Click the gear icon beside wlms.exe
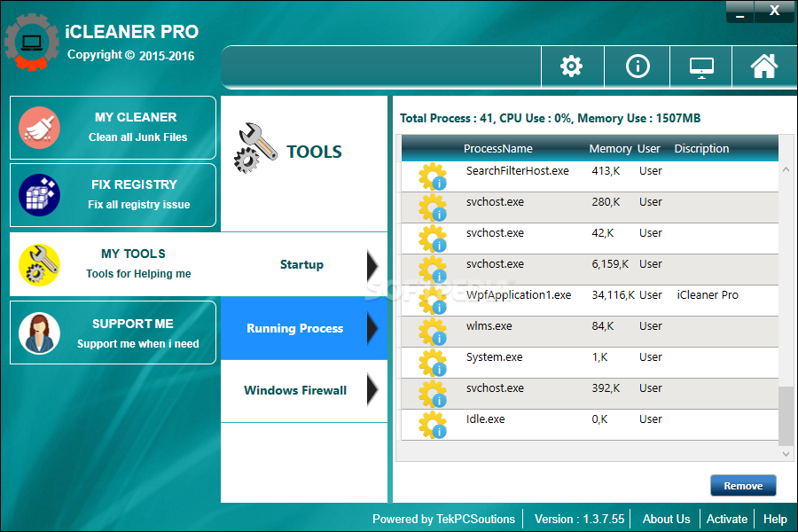This screenshot has height=532, width=798. [433, 332]
